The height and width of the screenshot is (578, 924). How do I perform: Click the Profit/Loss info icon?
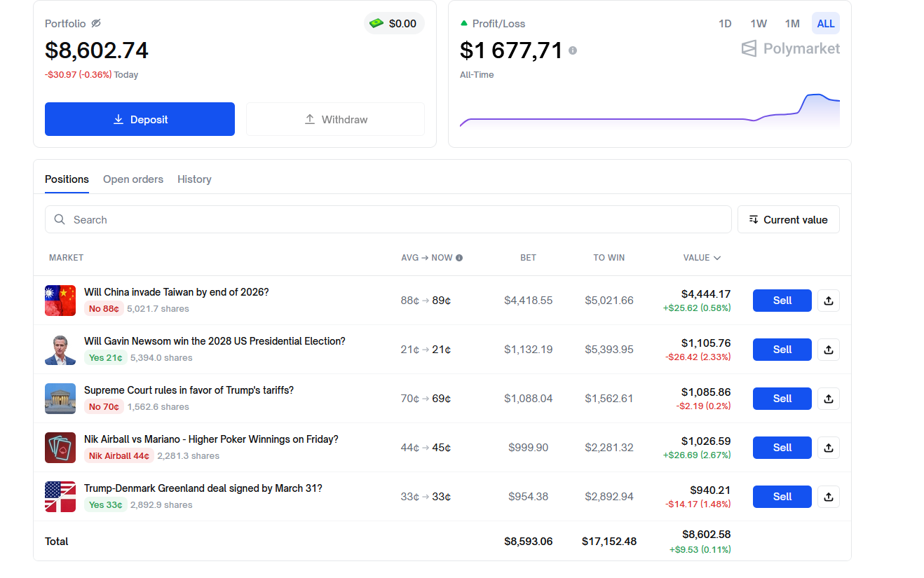573,50
